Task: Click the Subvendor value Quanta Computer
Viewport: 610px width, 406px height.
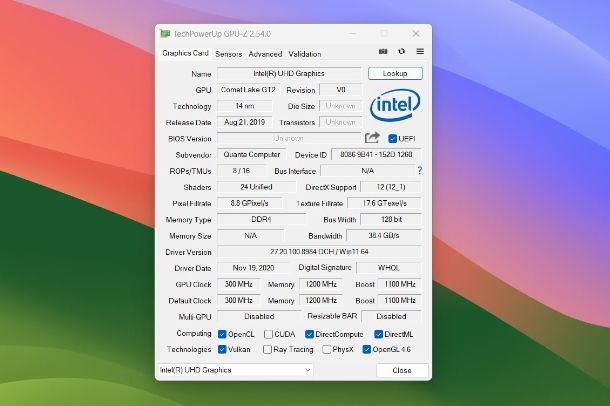Action: [252, 154]
